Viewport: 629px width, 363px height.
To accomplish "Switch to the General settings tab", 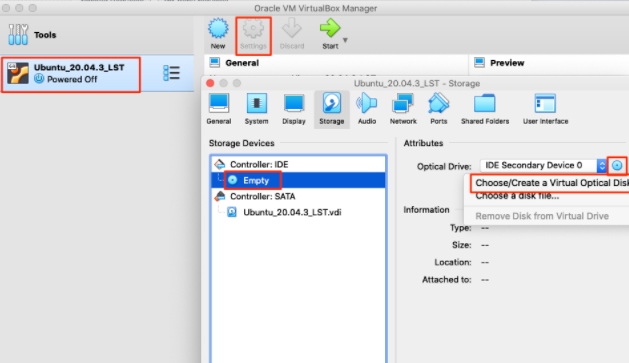I will (219, 109).
